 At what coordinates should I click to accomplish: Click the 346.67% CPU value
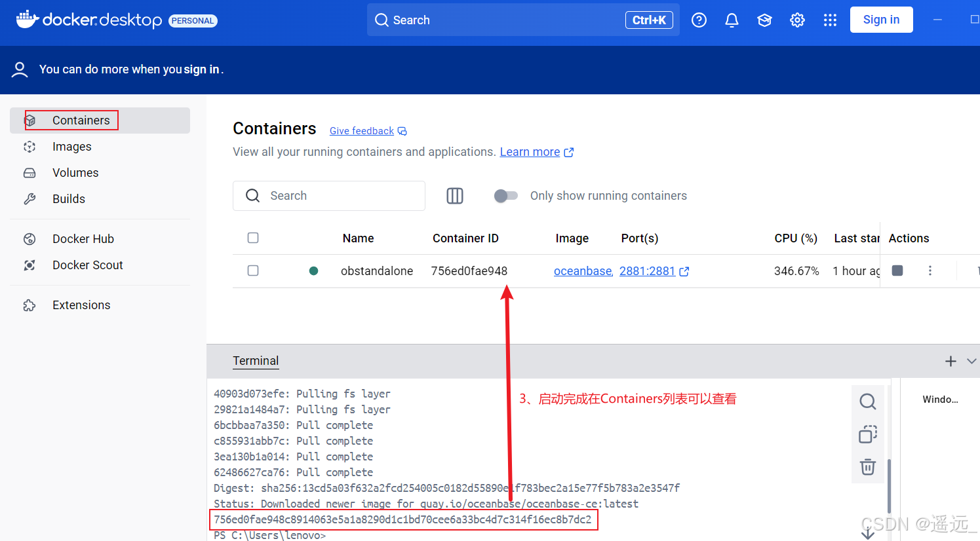coord(796,271)
